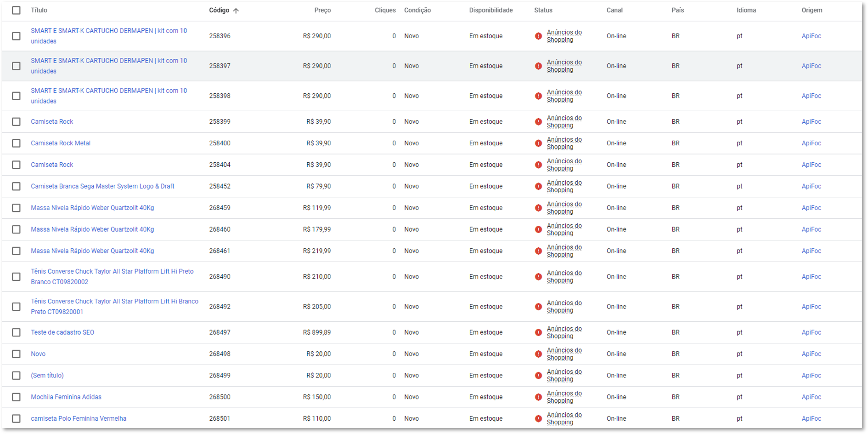This screenshot has width=868, height=434.
Task: Sort by the Código column header
Action: (219, 10)
